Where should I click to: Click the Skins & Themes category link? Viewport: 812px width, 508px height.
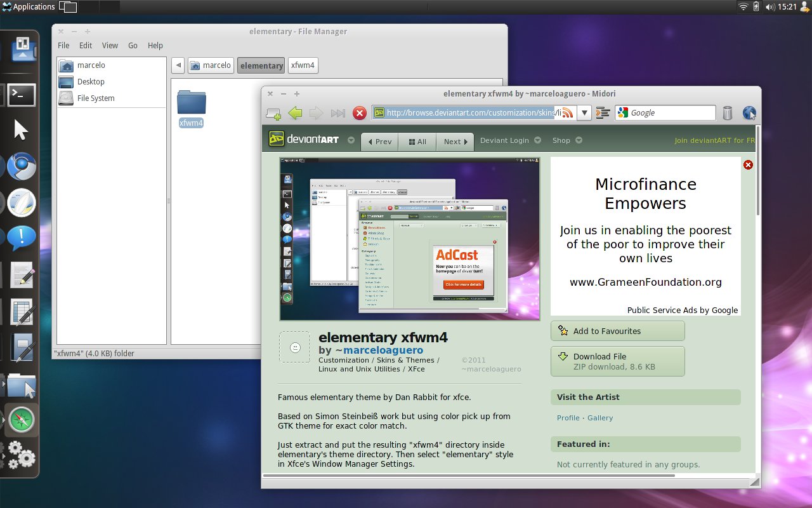(x=405, y=360)
